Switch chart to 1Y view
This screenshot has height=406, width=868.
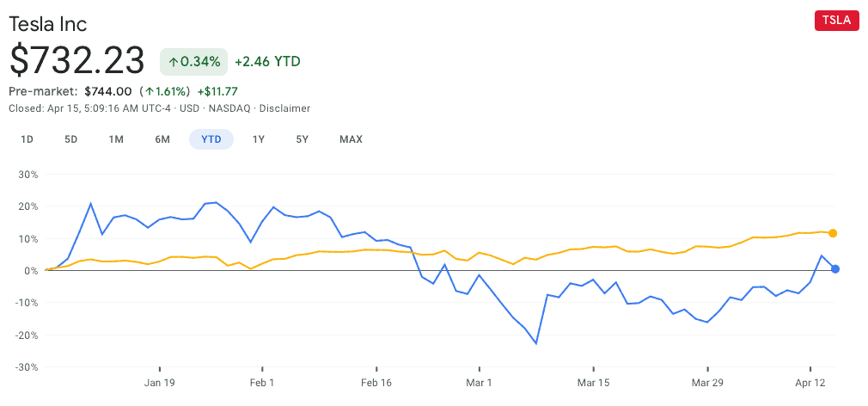[x=258, y=139]
